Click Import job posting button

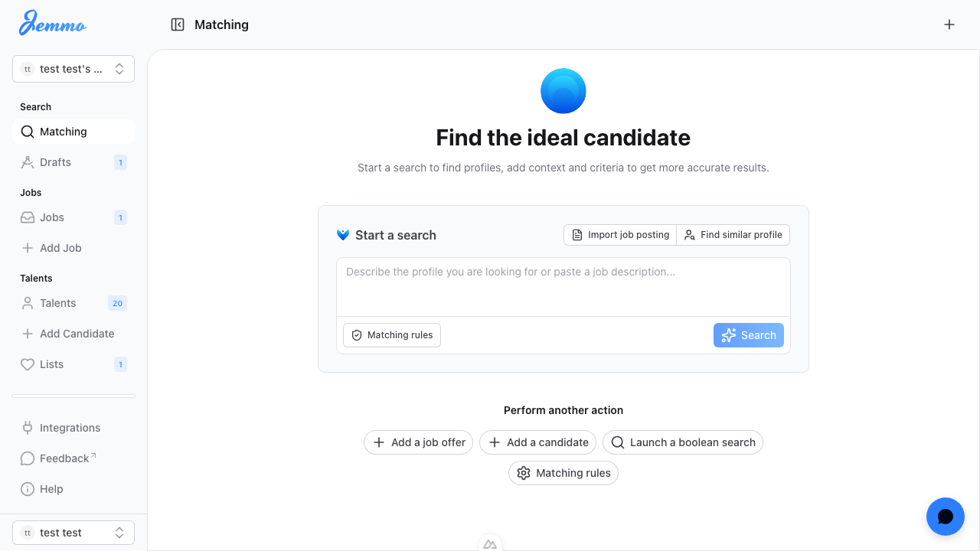coord(620,235)
